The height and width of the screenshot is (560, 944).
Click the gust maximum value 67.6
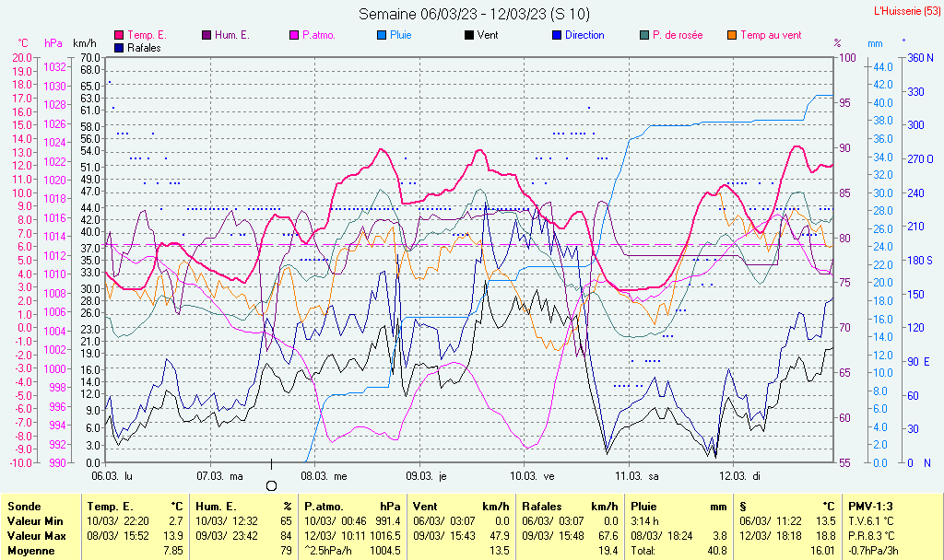[608, 535]
